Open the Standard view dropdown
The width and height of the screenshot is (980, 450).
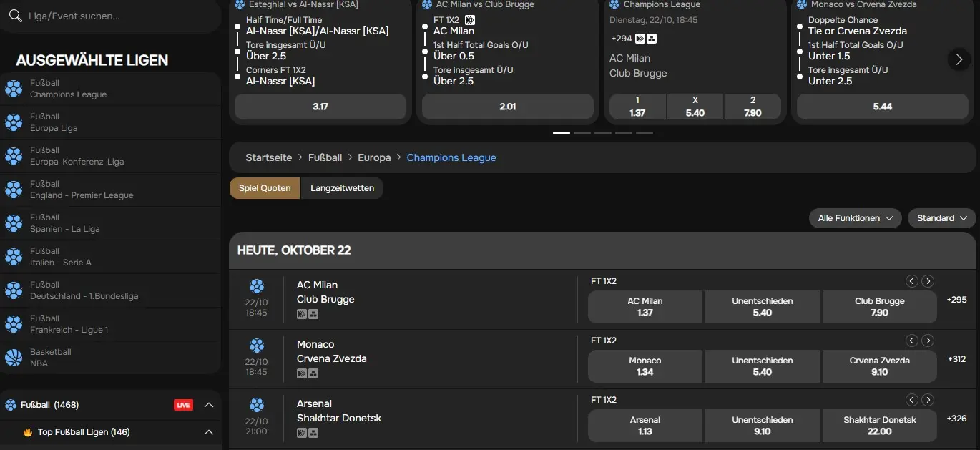(x=942, y=218)
